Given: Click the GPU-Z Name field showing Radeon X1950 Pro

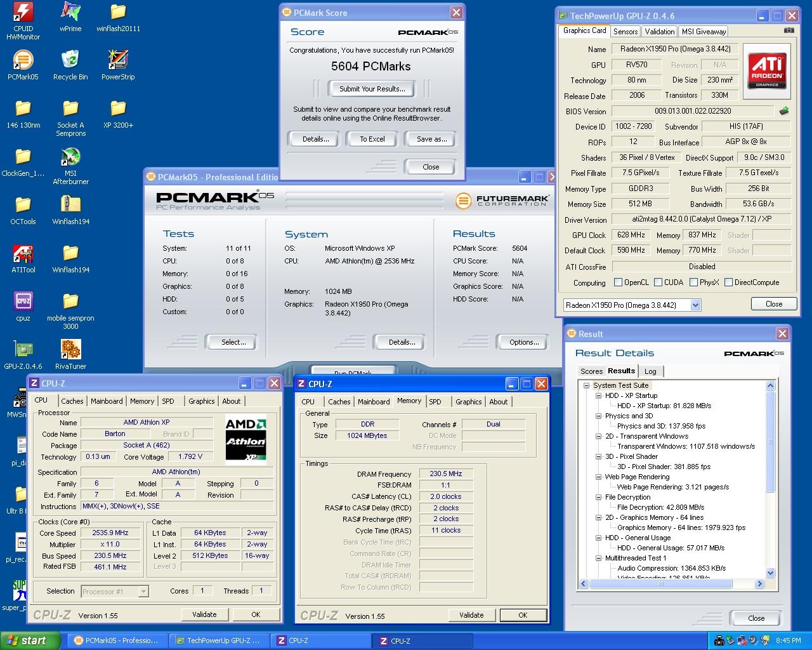Looking at the screenshot, I should tap(676, 49).
